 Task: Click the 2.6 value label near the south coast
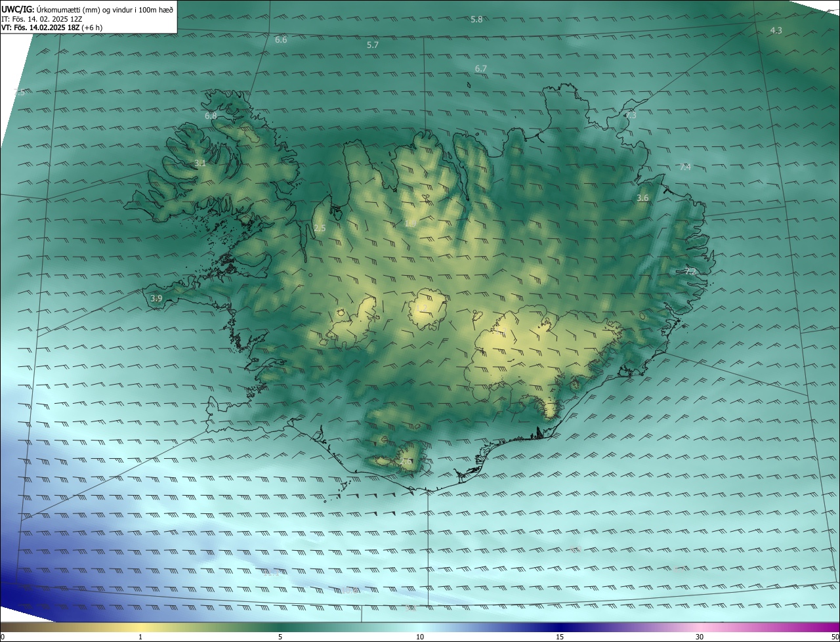click(x=406, y=462)
